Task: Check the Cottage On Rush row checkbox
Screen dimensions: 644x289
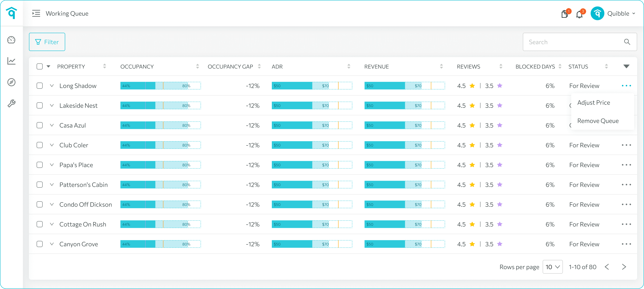Action: [x=40, y=224]
